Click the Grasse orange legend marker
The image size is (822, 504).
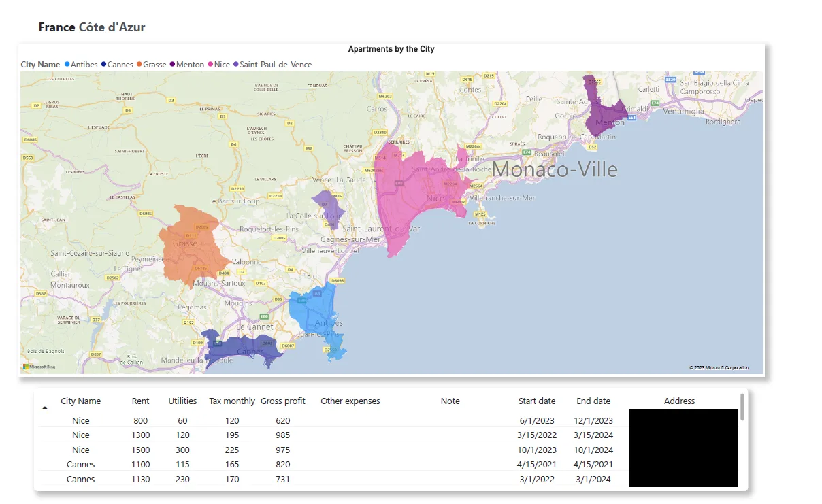pyautogui.click(x=139, y=65)
